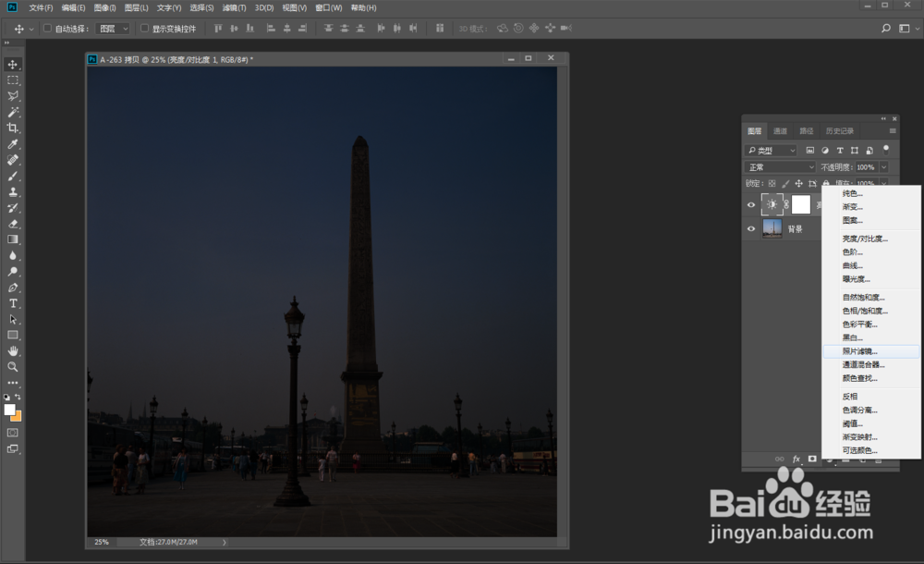Choose 渐变映射... from adjustment menu
924x564 pixels.
871,437
